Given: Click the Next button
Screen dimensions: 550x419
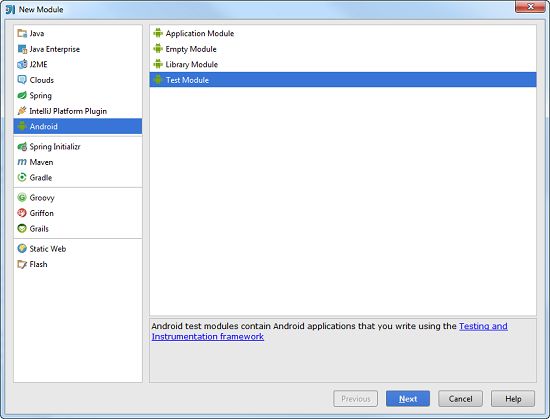Looking at the screenshot, I should coord(408,399).
